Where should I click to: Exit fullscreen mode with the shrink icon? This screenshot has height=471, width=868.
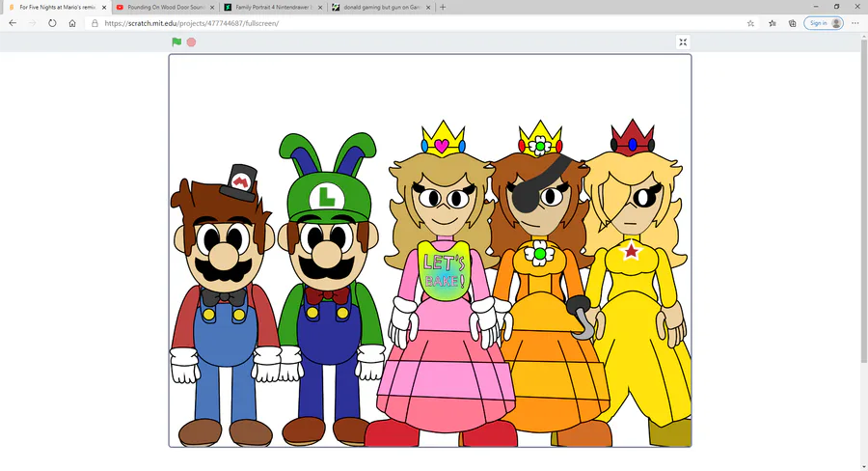click(x=683, y=42)
